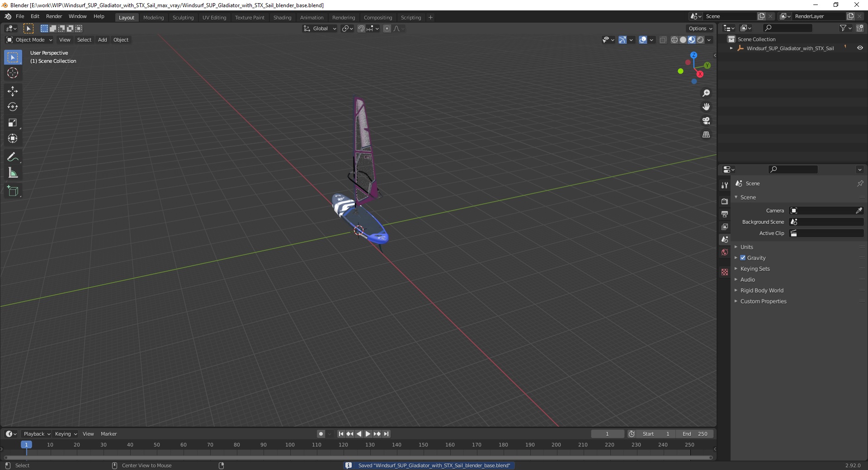Select the Move tool
The image size is (868, 470).
[13, 91]
